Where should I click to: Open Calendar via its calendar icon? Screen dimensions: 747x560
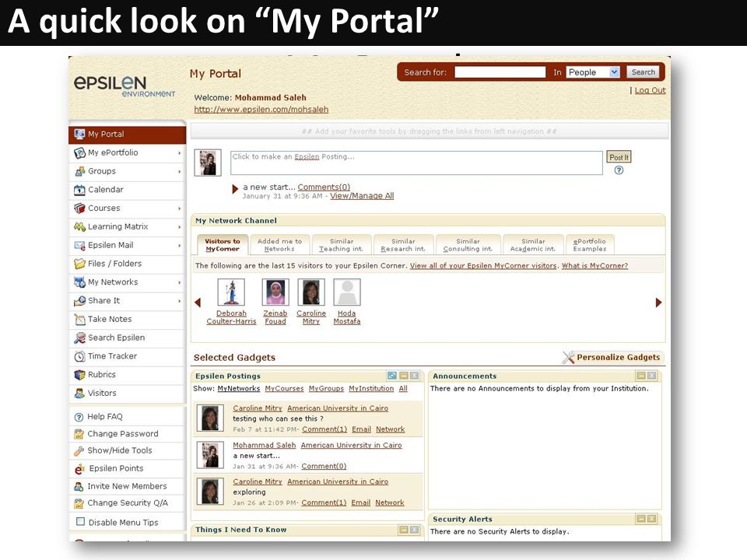[x=79, y=190]
